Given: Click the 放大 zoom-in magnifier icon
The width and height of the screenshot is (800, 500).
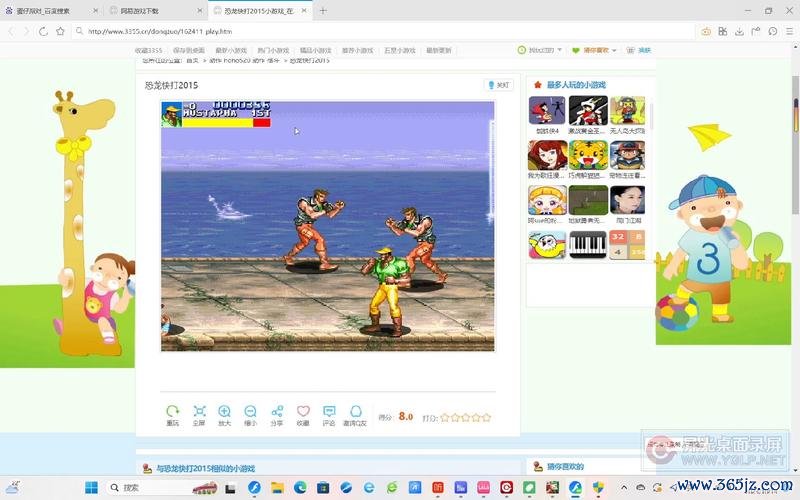Looking at the screenshot, I should (225, 412).
